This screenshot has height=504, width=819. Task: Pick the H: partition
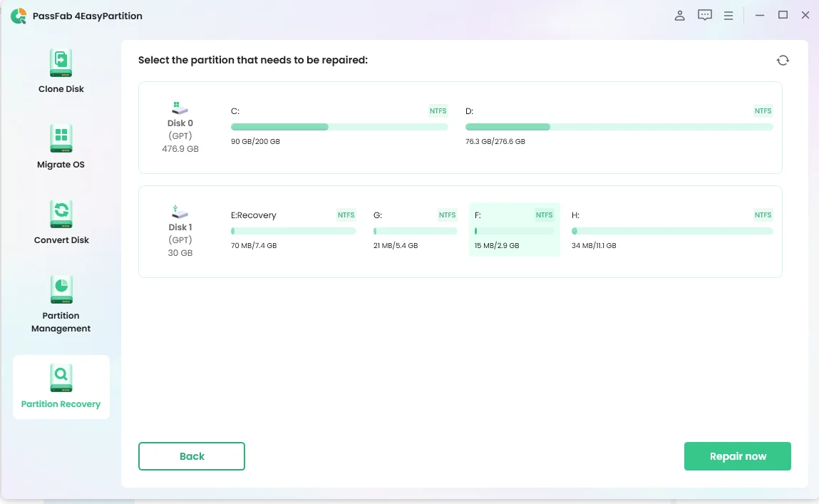click(671, 230)
